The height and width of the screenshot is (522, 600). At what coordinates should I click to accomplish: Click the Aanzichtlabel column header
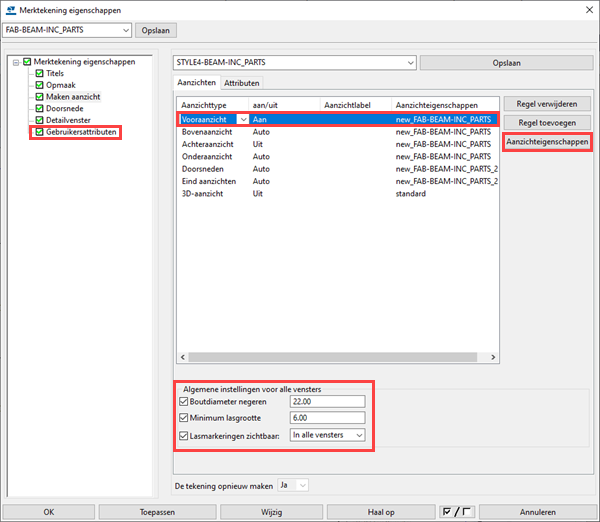tap(356, 105)
